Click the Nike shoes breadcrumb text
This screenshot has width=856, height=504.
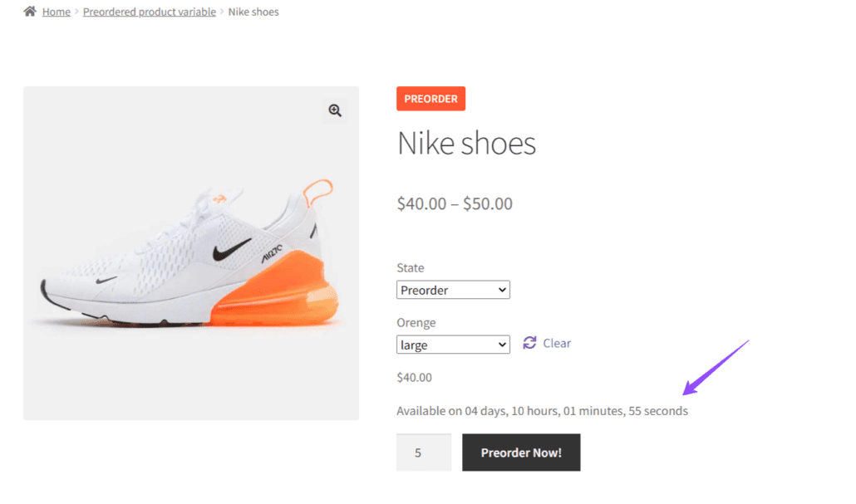253,12
